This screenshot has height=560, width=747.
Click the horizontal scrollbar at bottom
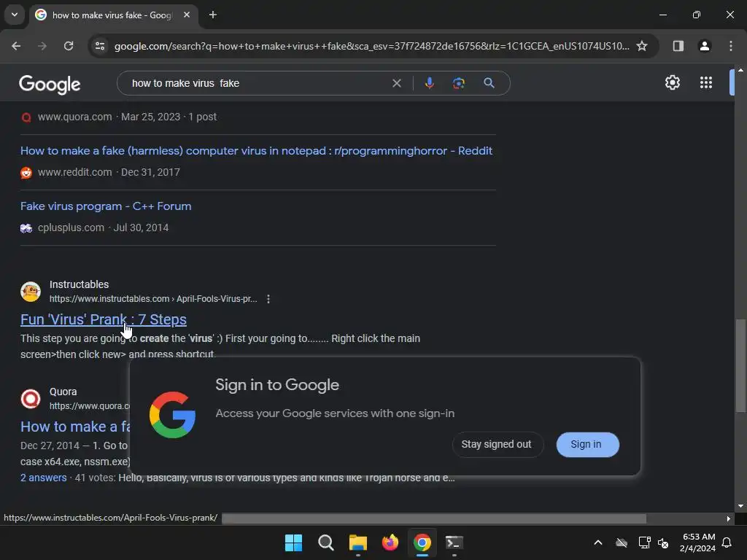(434, 518)
